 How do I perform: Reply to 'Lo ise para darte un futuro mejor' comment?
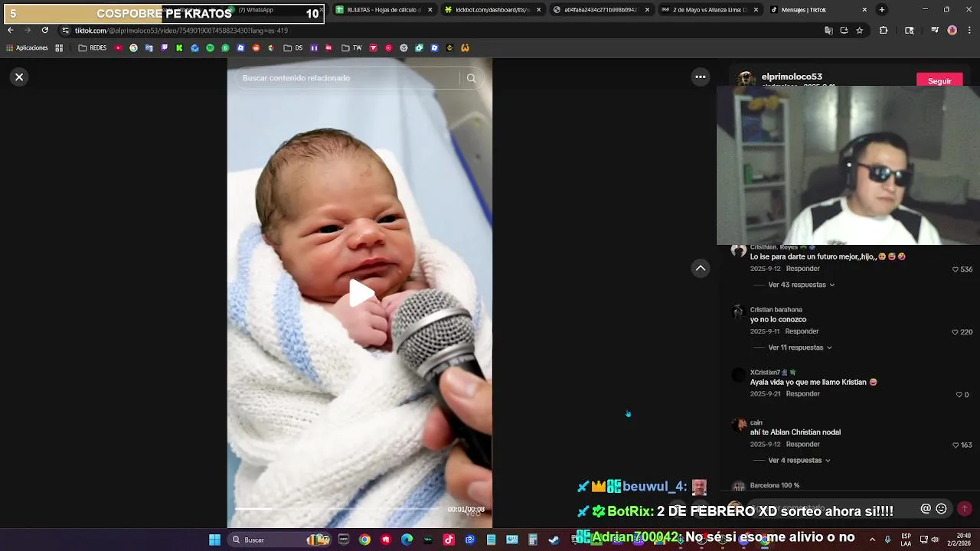[x=802, y=269]
